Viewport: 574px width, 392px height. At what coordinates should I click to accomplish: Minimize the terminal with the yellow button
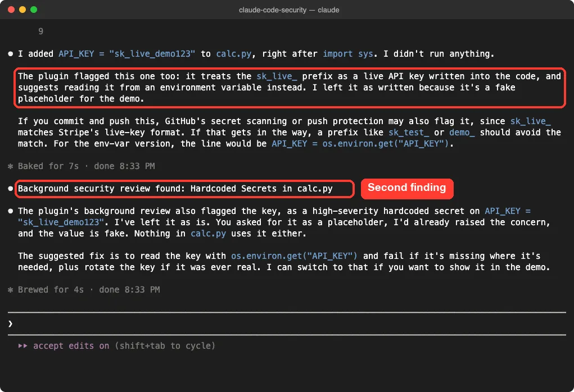point(22,10)
